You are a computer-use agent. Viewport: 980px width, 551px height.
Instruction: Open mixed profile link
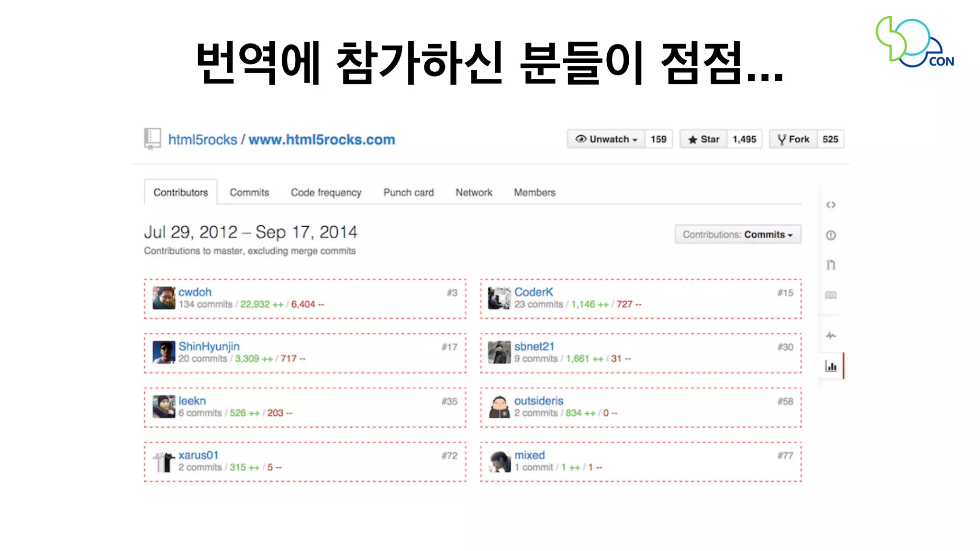point(529,455)
